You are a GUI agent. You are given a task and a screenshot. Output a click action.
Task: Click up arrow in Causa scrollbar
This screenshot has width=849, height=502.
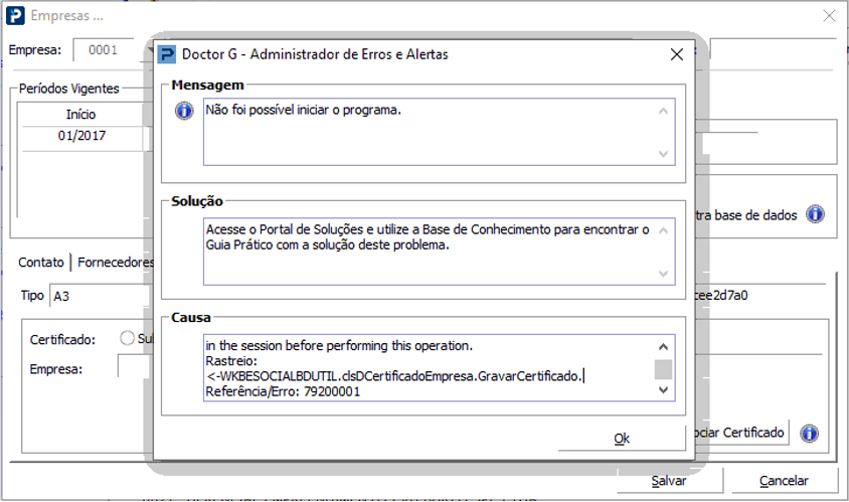[663, 347]
